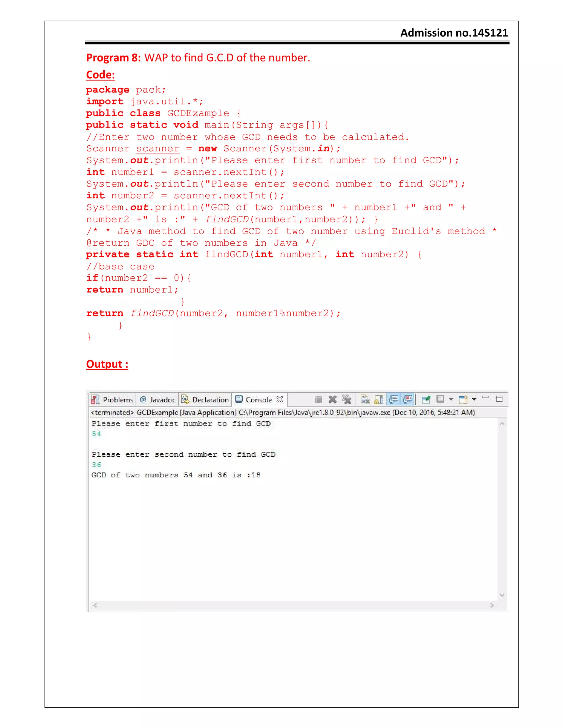Click the Terminate stop button in Console
563x728 pixels.
point(319,399)
